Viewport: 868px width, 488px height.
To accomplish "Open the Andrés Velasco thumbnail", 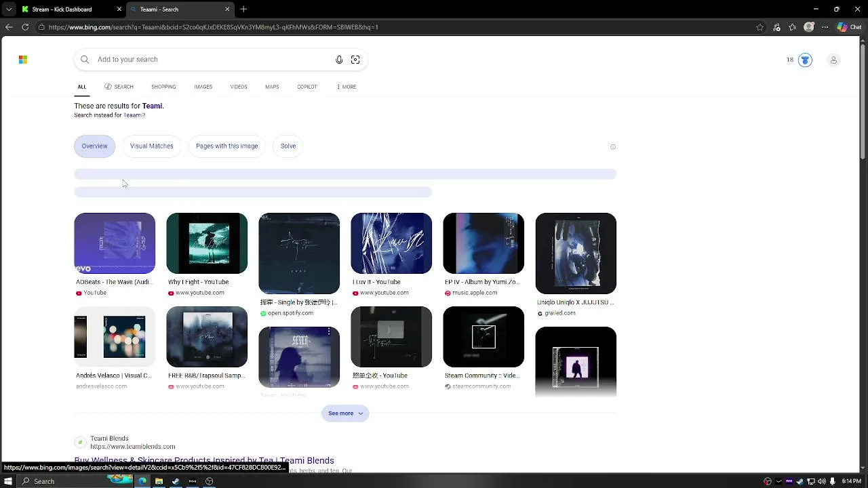I will (115, 337).
